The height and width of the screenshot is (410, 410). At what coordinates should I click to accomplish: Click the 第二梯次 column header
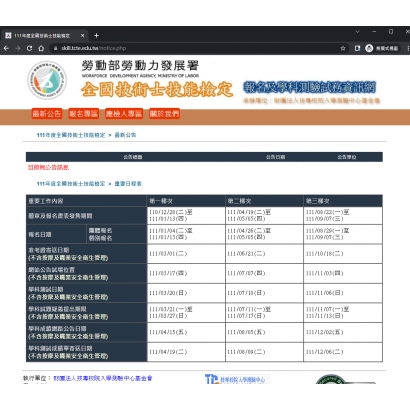pyautogui.click(x=264, y=201)
